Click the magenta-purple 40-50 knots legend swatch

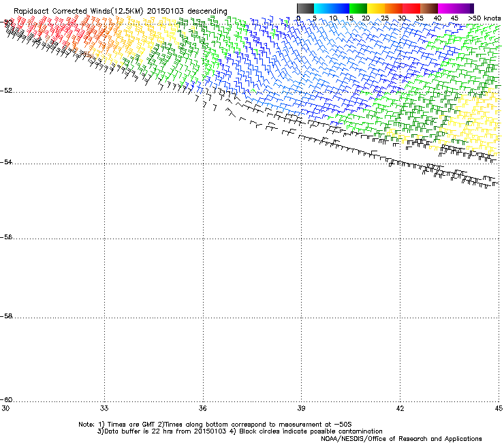coord(456,8)
